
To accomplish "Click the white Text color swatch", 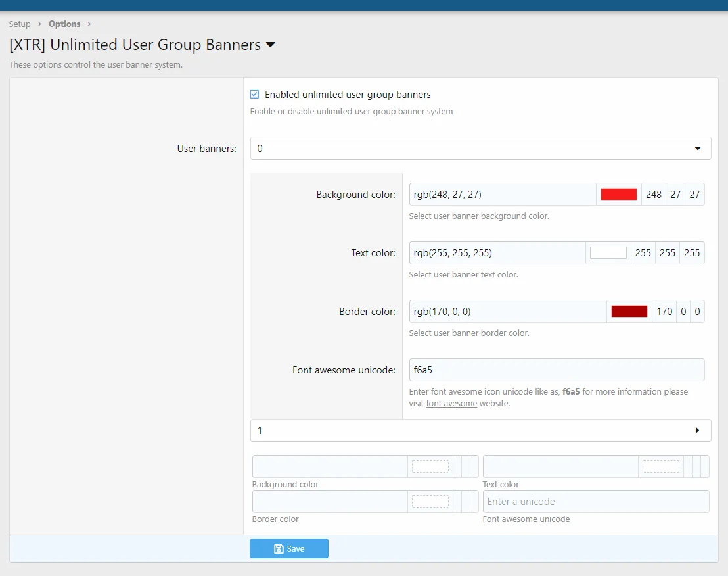I will (608, 252).
